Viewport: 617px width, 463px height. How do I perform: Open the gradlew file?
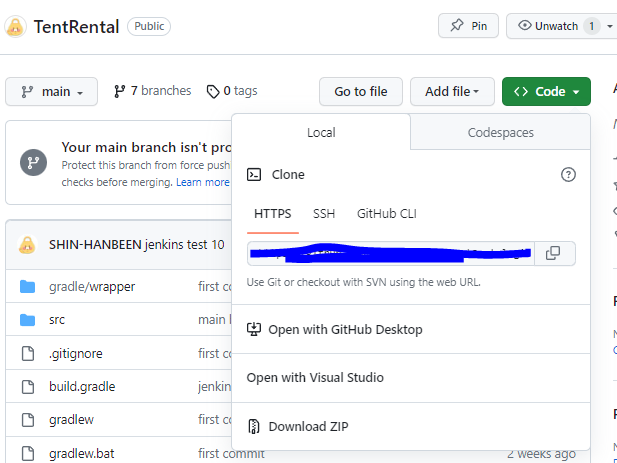[71, 420]
